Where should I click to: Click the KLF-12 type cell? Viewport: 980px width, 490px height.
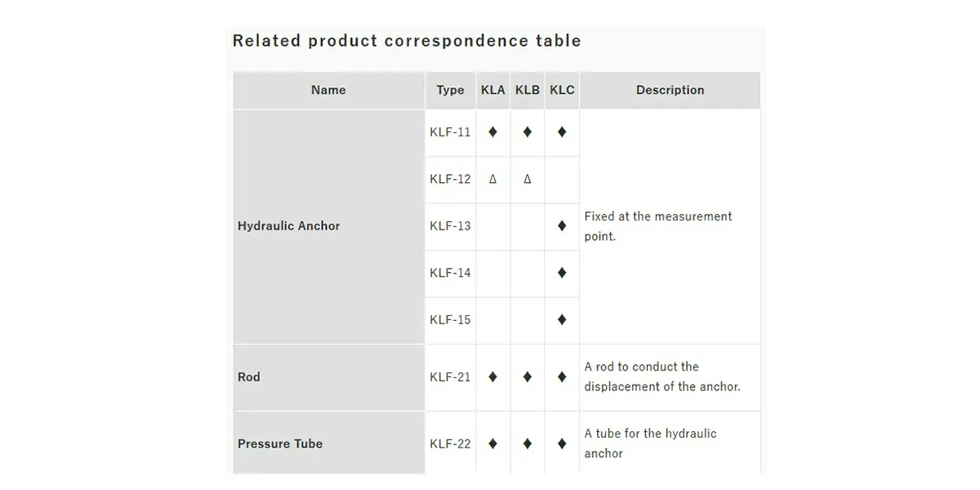(x=450, y=179)
